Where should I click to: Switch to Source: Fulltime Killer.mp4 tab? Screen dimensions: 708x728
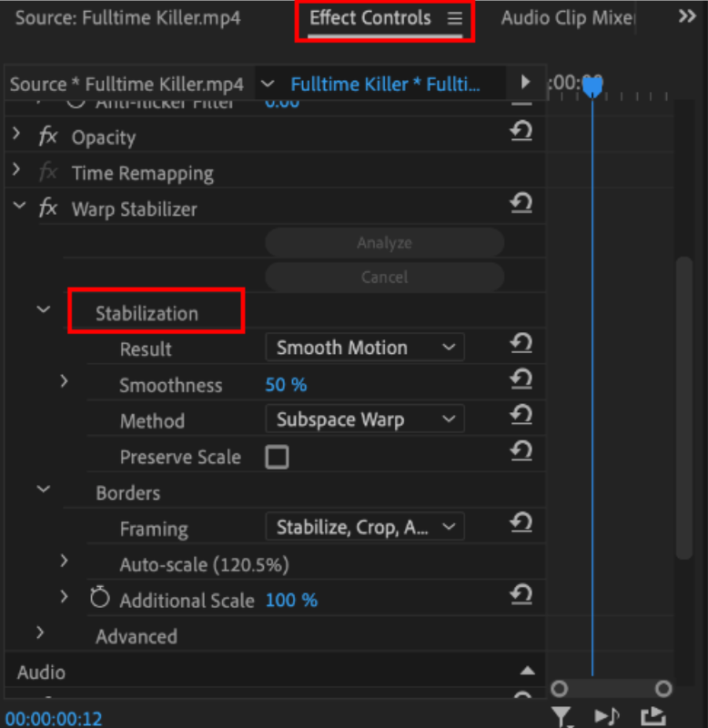128,18
